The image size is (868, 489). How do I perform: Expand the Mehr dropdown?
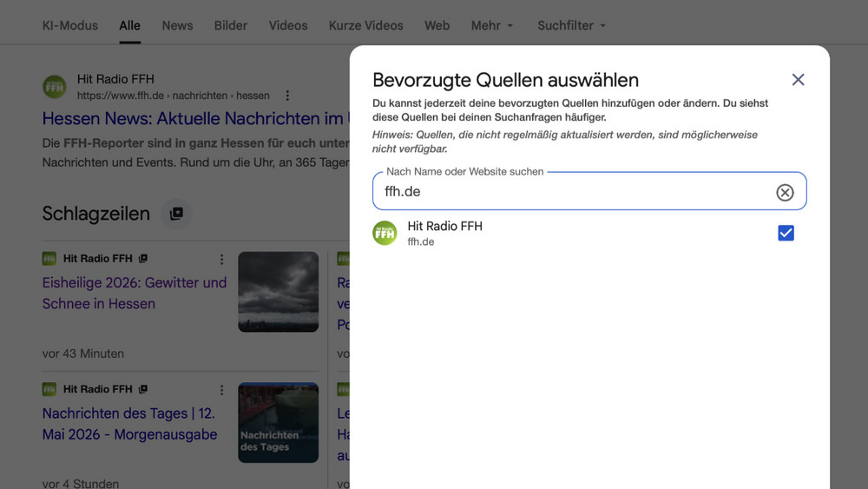point(492,25)
